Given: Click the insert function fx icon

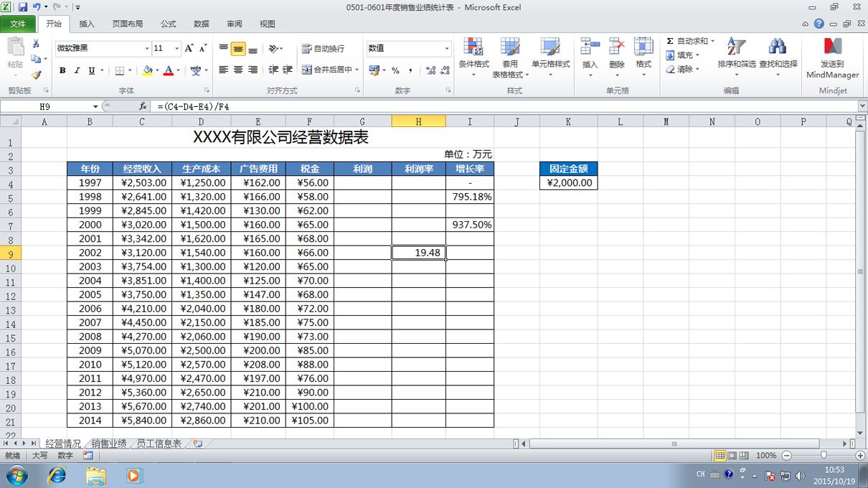Looking at the screenshot, I should 143,106.
